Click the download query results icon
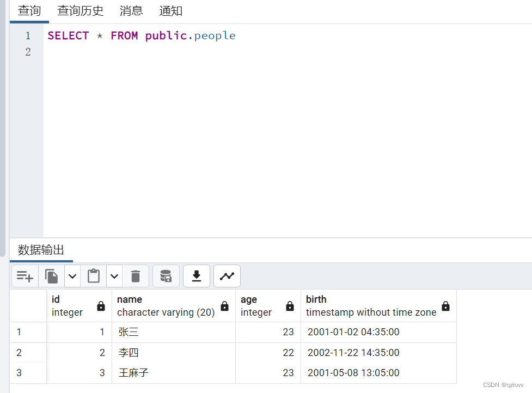Screen dimensions: 532x393 click(196, 276)
